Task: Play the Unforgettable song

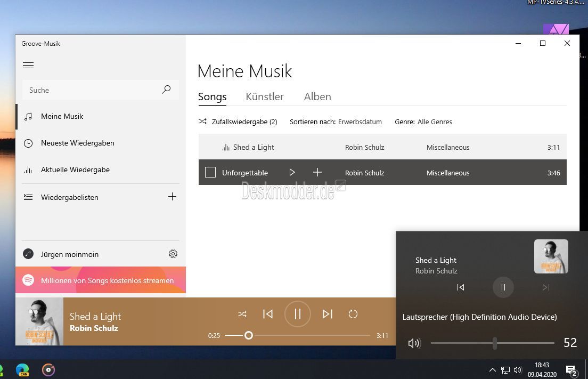Action: [x=292, y=172]
